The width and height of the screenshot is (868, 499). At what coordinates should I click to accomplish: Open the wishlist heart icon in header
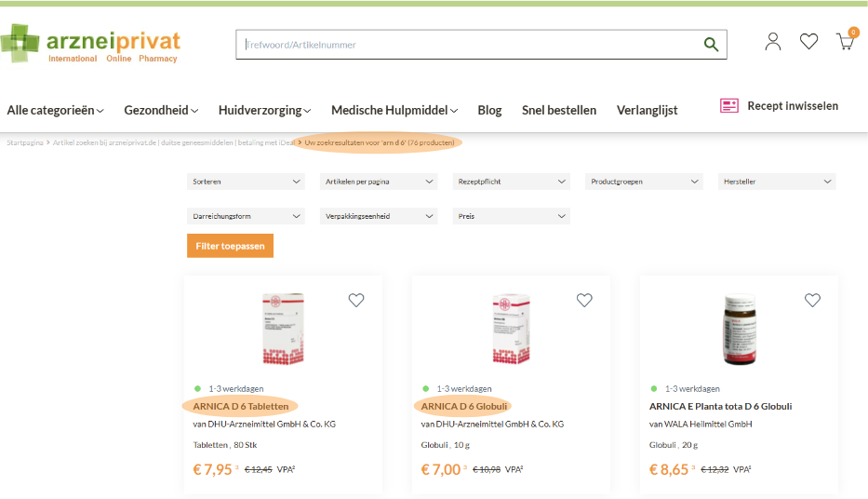pyautogui.click(x=808, y=42)
